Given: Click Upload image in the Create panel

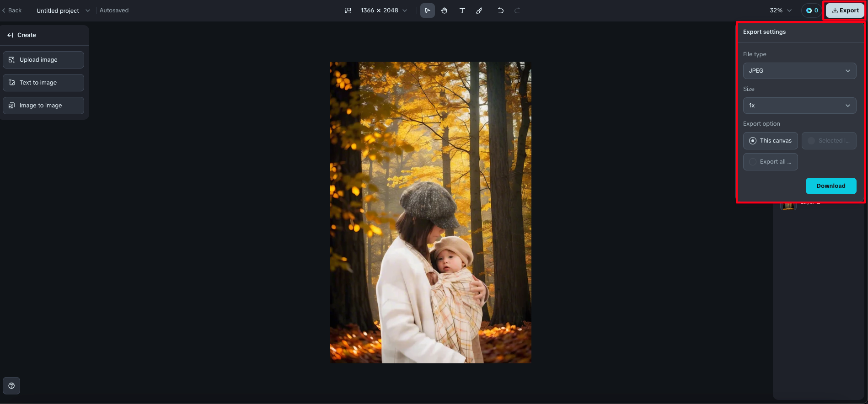Looking at the screenshot, I should [43, 60].
